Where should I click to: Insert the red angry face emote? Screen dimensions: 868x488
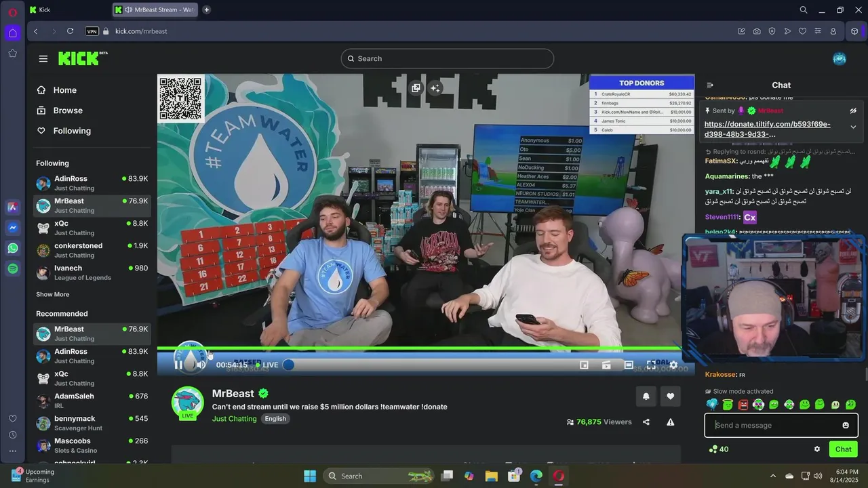click(x=743, y=405)
